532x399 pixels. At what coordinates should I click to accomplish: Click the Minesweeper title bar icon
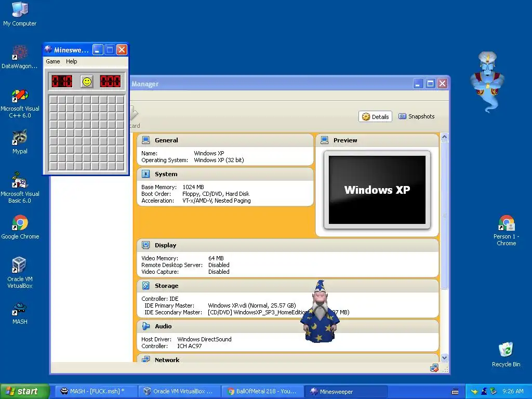pyautogui.click(x=48, y=49)
